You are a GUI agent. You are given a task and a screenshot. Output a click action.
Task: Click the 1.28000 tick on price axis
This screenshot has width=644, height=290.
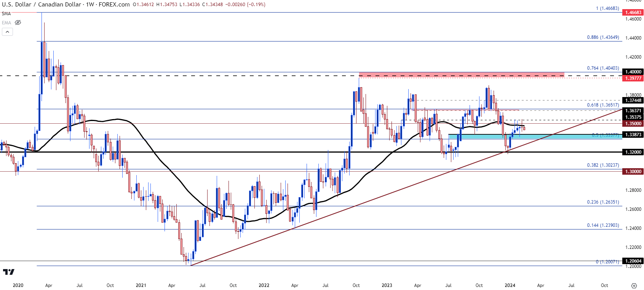pyautogui.click(x=633, y=190)
